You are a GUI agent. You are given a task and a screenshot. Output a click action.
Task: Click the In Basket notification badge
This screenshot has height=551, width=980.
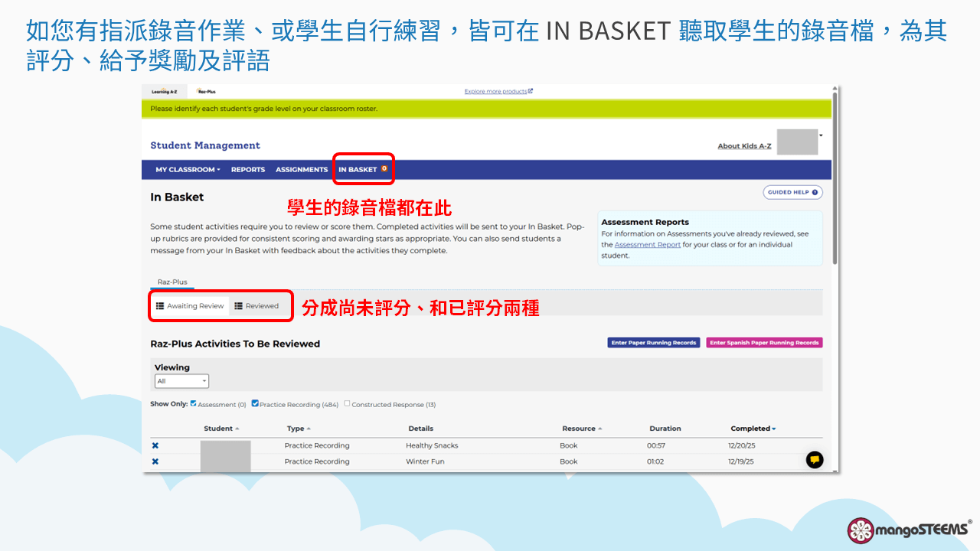coord(384,169)
